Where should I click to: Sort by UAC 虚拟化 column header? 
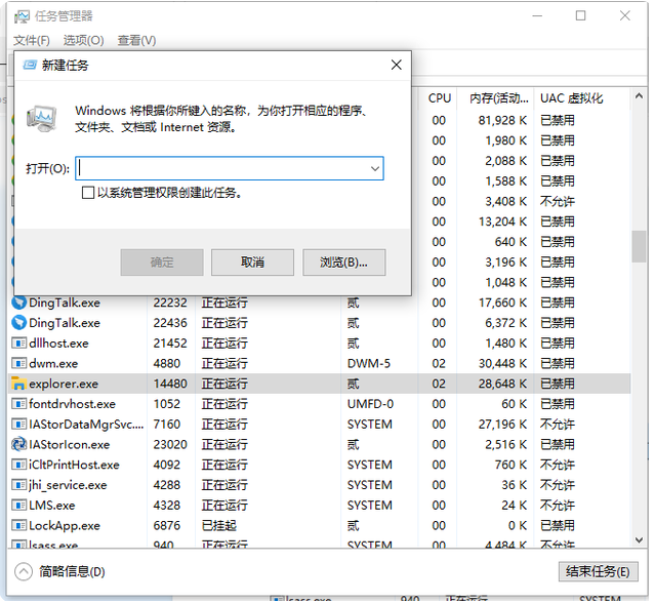point(571,98)
